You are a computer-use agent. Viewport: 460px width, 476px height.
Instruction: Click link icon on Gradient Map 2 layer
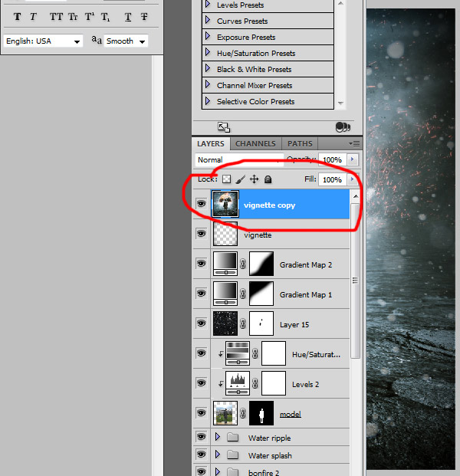tap(242, 264)
